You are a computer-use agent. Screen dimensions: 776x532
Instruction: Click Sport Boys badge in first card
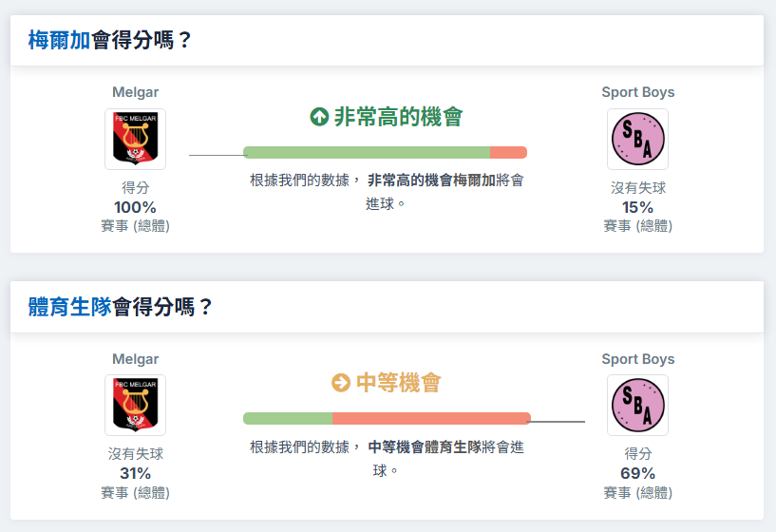coord(638,139)
